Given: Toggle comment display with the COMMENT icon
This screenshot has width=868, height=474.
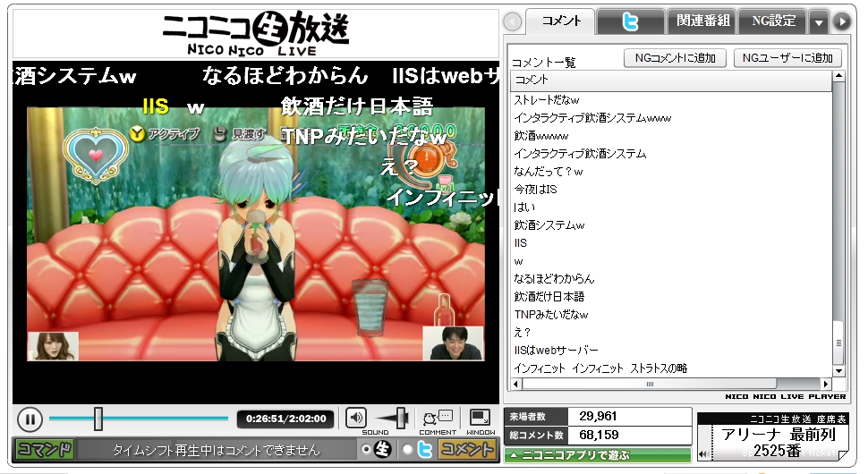Looking at the screenshot, I should (x=437, y=416).
